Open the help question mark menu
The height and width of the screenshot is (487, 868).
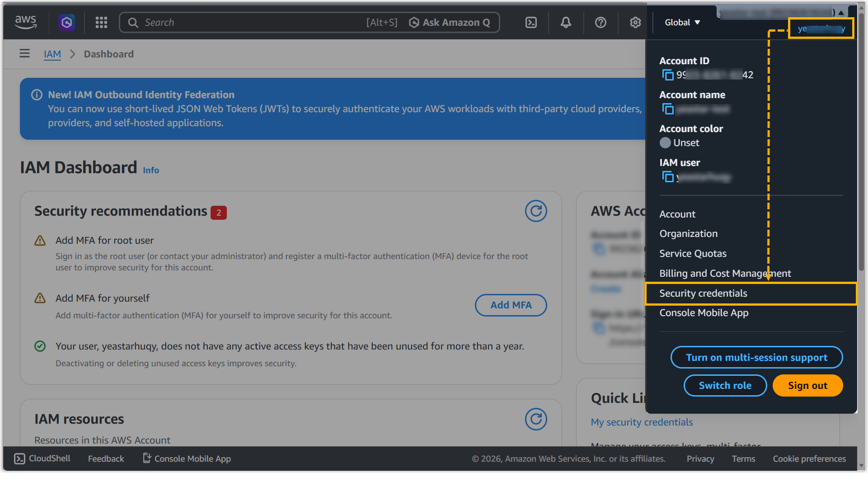point(601,22)
